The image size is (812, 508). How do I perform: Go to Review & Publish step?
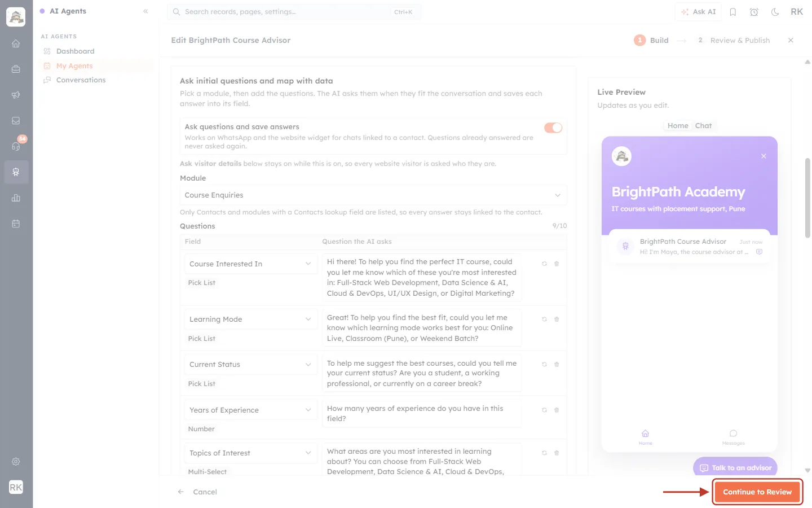pyautogui.click(x=733, y=40)
